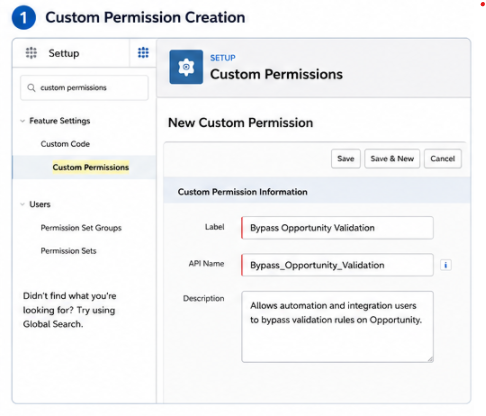Click the search magnifier icon
The width and height of the screenshot is (486, 416).
click(31, 88)
